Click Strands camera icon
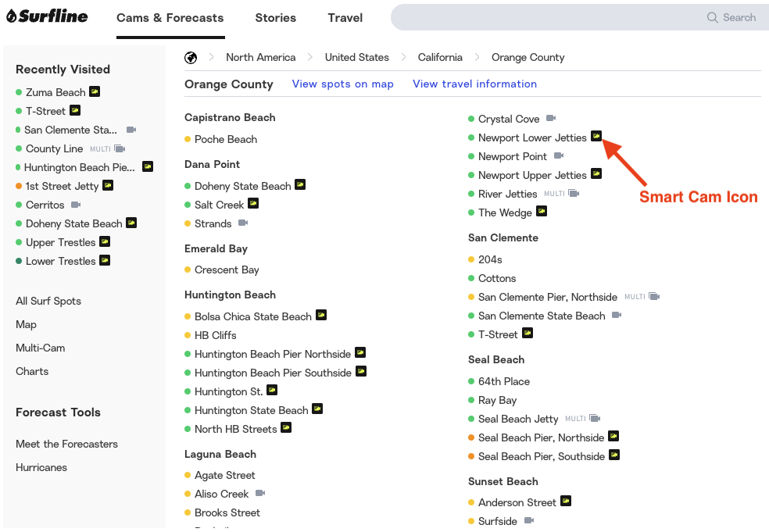The height and width of the screenshot is (532, 769). pos(243,223)
